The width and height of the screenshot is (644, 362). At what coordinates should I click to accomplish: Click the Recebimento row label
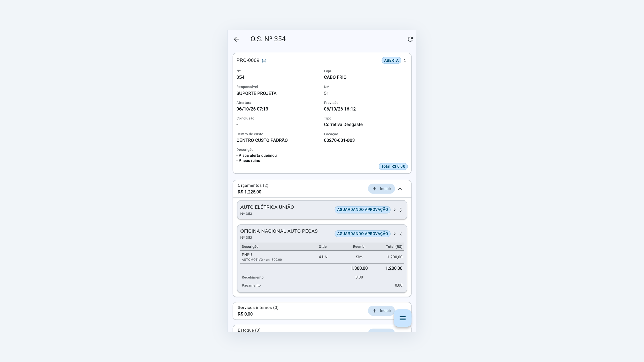click(252, 277)
